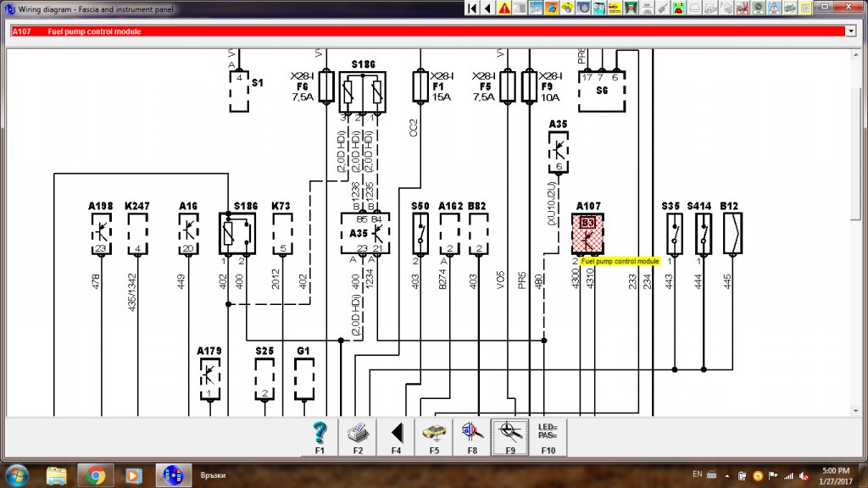Select the S1 dashed component box
The height and width of the screenshot is (488, 868).
(x=239, y=91)
